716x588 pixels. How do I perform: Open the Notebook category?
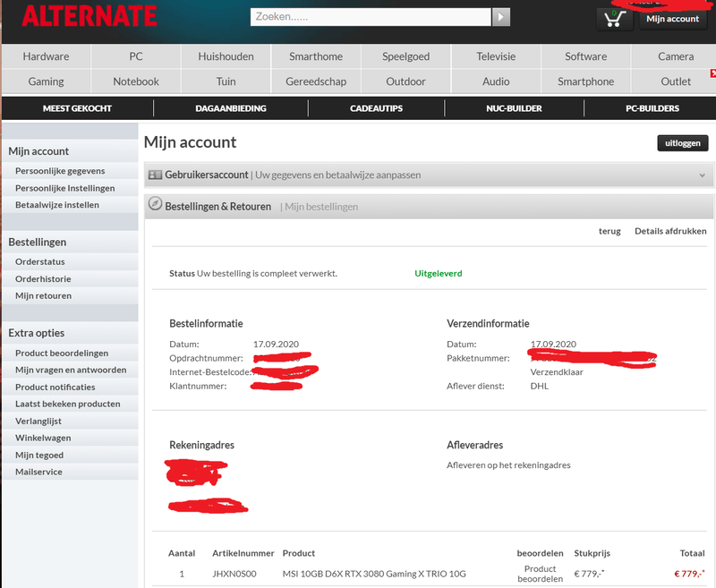pyautogui.click(x=136, y=81)
